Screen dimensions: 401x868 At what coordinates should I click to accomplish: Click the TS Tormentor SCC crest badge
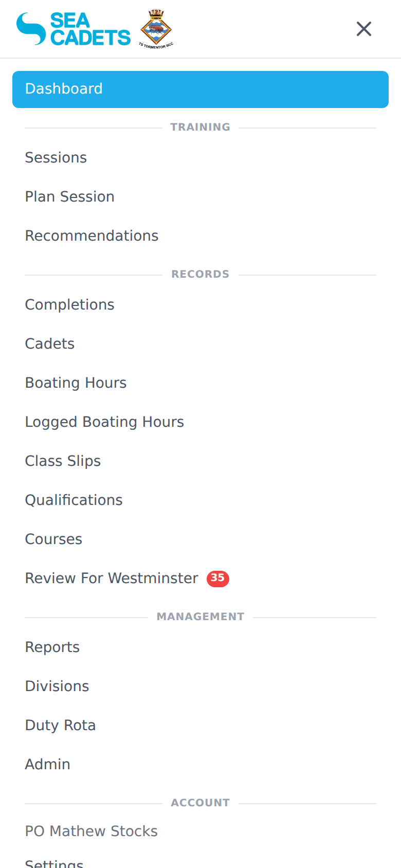click(156, 27)
